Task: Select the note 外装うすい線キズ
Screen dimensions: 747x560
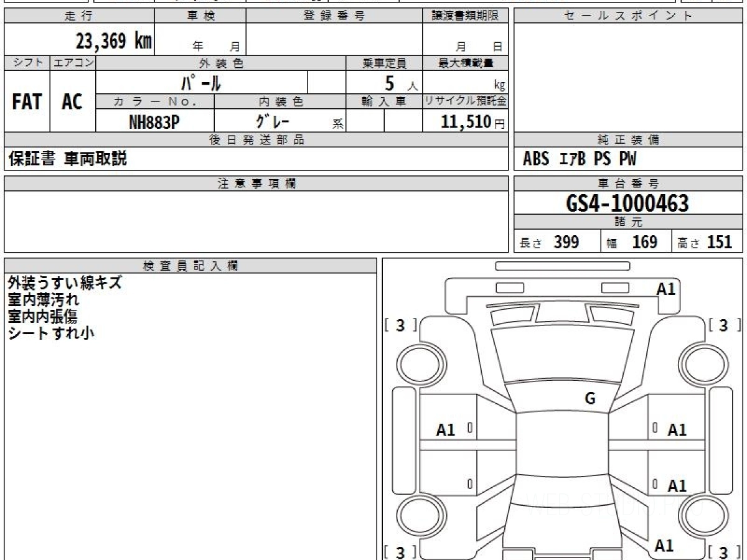Action: 65,283
